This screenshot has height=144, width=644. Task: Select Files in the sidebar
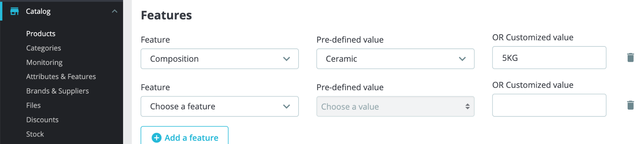pos(33,106)
